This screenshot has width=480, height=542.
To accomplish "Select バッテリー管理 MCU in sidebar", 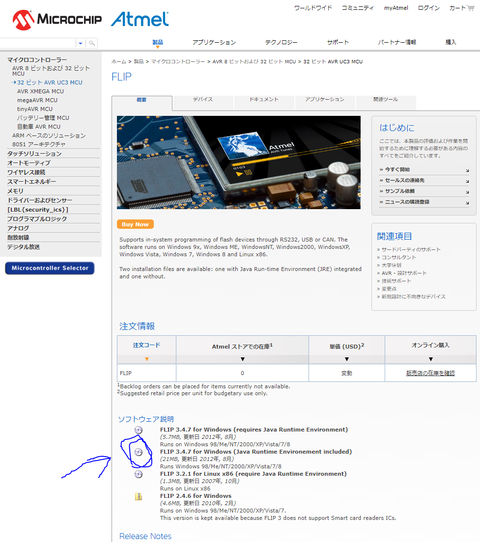I will (43, 118).
